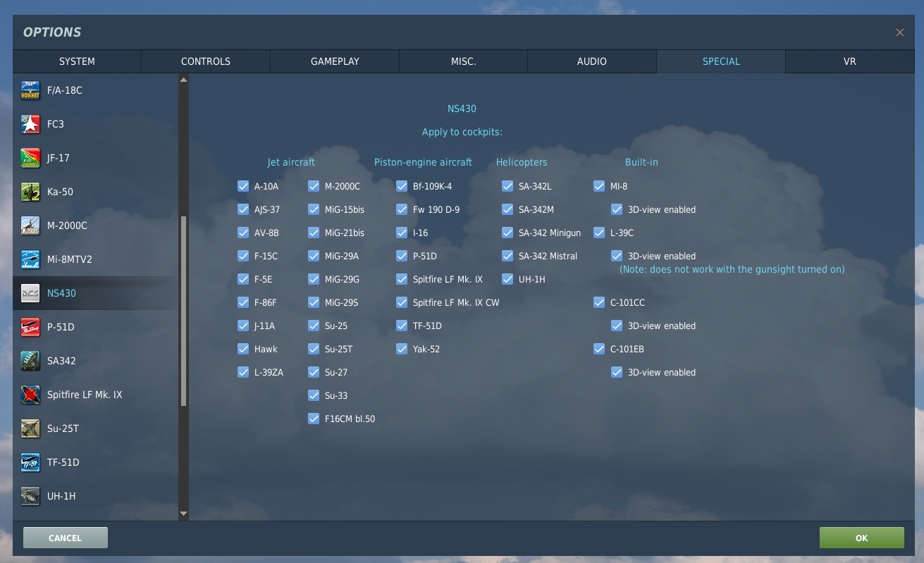Viewport: 924px width, 563px height.
Task: Toggle 3D-view enabled under MI-8
Action: [x=617, y=209]
